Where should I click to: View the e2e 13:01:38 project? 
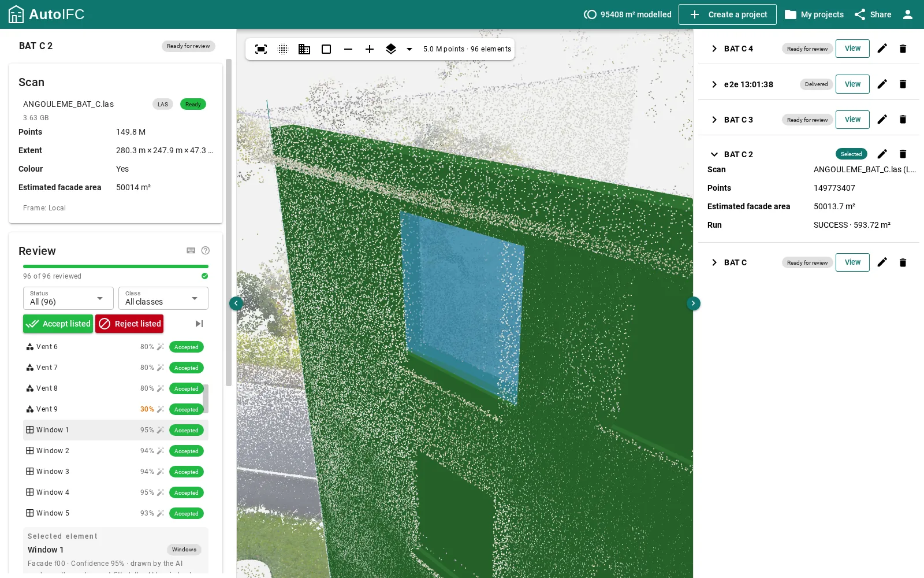852,84
